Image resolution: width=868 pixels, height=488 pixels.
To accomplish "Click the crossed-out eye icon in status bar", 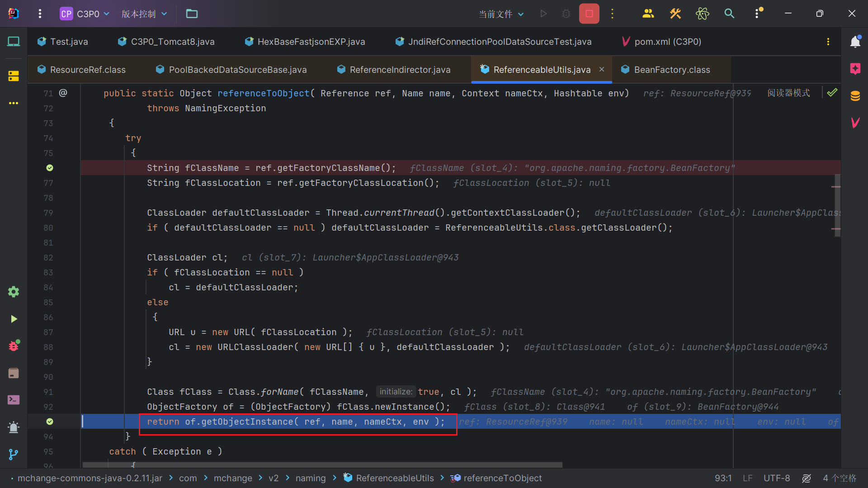I will pyautogui.click(x=807, y=478).
